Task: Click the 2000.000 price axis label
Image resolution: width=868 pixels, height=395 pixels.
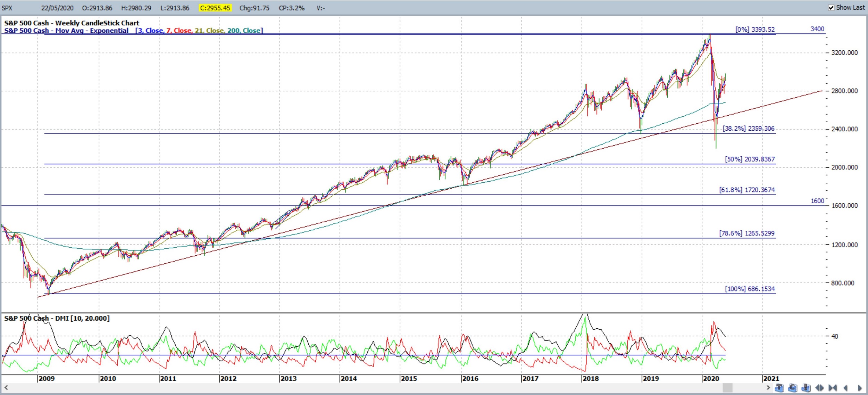Action: click(x=844, y=167)
